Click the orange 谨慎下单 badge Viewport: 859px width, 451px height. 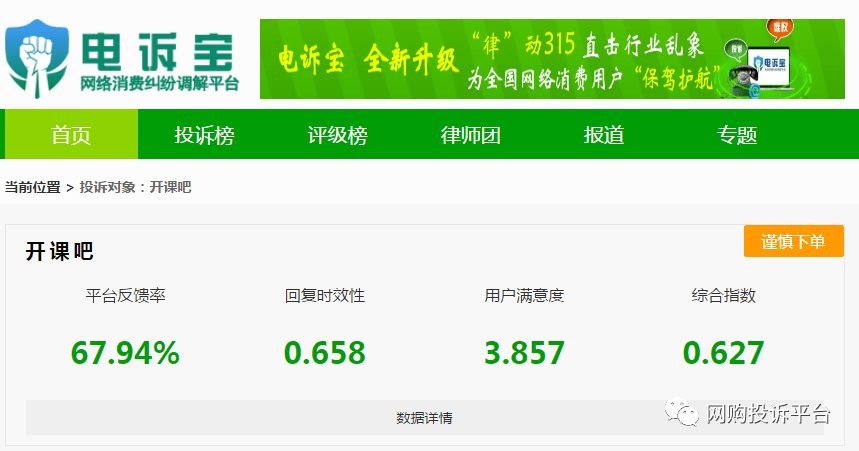pyautogui.click(x=793, y=241)
